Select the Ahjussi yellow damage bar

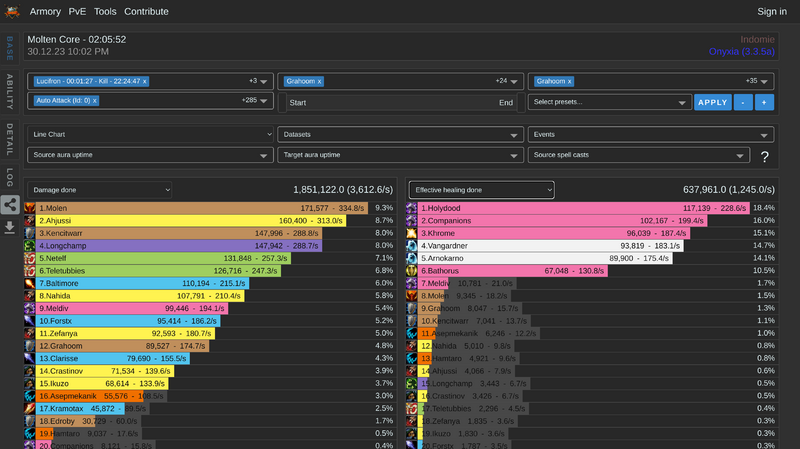pyautogui.click(x=190, y=221)
